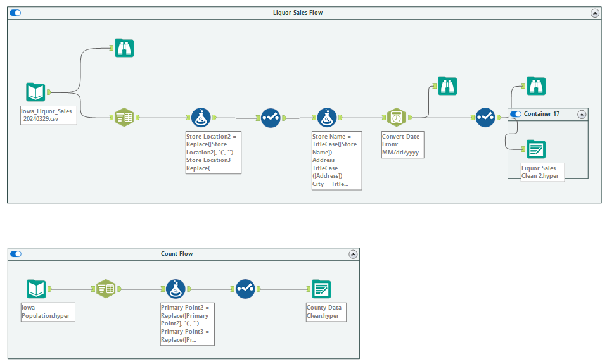The width and height of the screenshot is (607, 364).
Task: Select the Formula tool with Store Location2 annotation
Action: pos(201,118)
